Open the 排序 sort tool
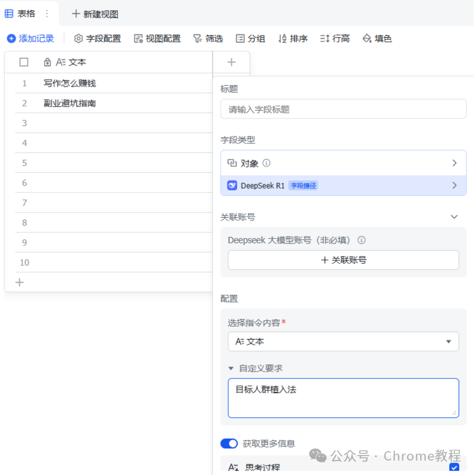Viewport: 476px width, 475px height. 293,39
